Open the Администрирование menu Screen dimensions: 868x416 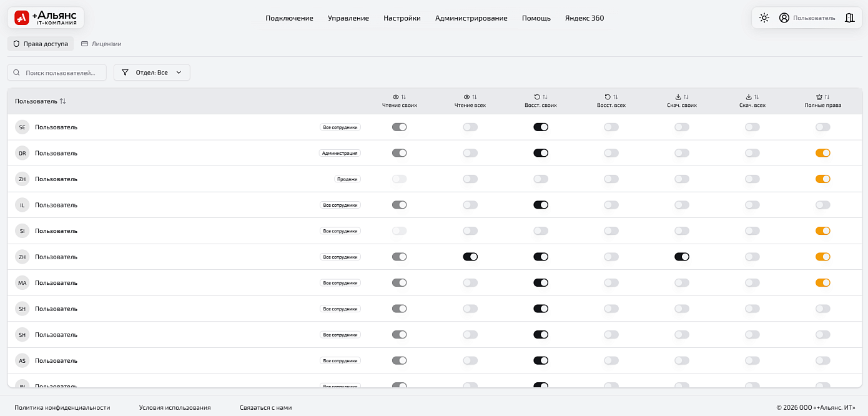coord(471,18)
